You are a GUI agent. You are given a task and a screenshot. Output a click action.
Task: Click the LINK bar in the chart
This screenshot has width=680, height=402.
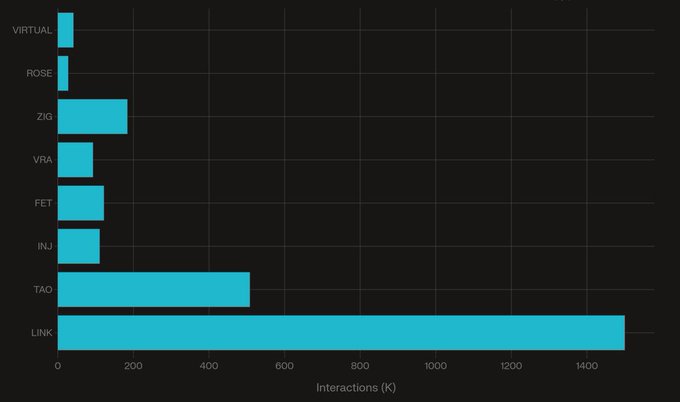pyautogui.click(x=340, y=333)
